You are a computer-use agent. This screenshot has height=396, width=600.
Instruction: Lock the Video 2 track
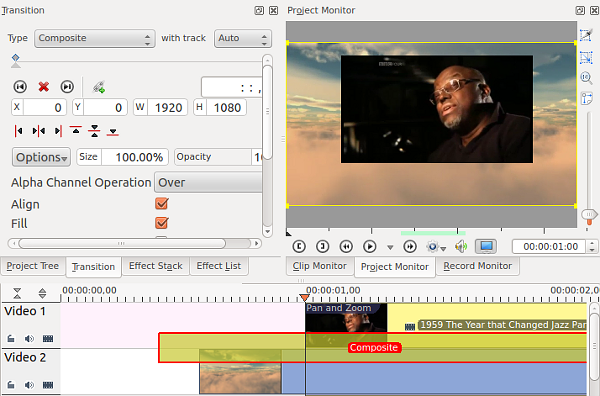pyautogui.click(x=11, y=385)
